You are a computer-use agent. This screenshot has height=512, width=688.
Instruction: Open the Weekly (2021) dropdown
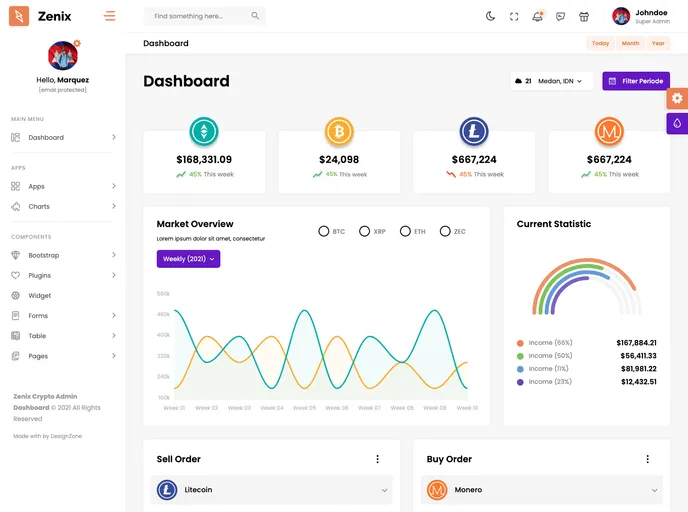188,259
